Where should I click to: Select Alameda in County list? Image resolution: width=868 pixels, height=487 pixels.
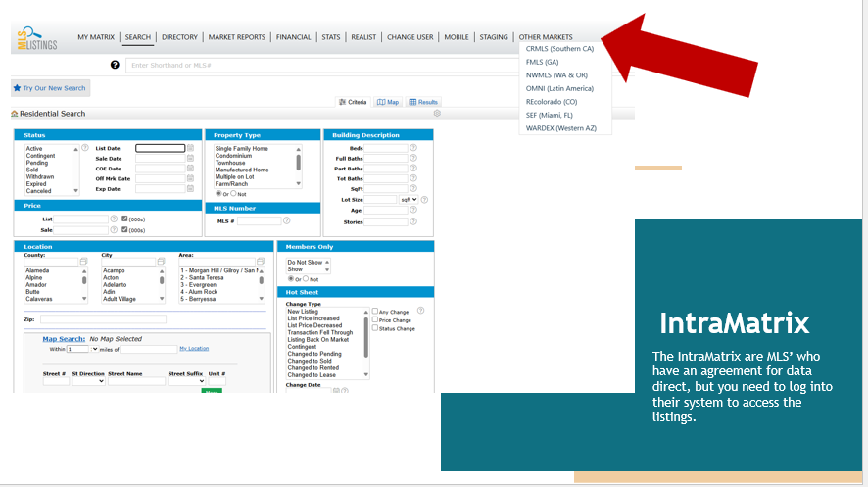[x=37, y=270]
